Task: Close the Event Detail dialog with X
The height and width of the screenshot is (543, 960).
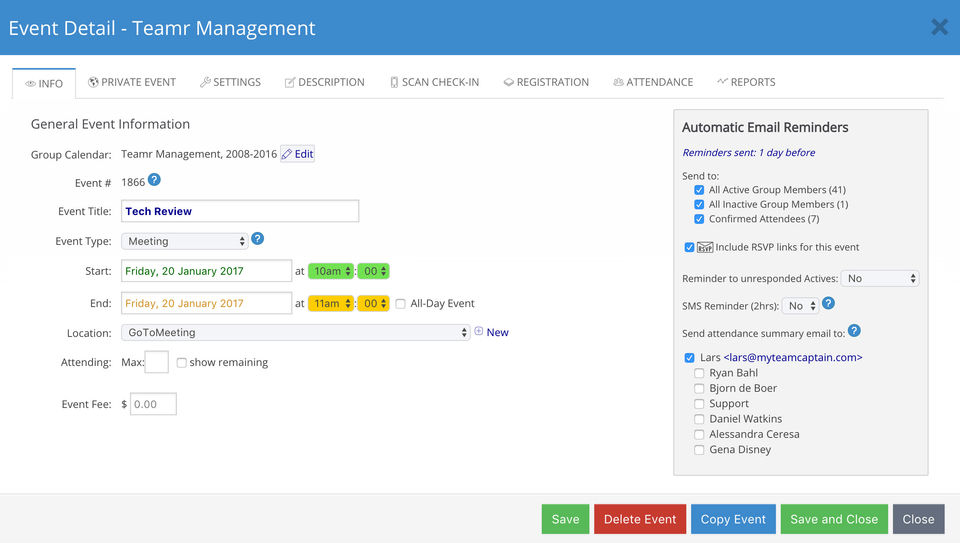Action: [939, 27]
